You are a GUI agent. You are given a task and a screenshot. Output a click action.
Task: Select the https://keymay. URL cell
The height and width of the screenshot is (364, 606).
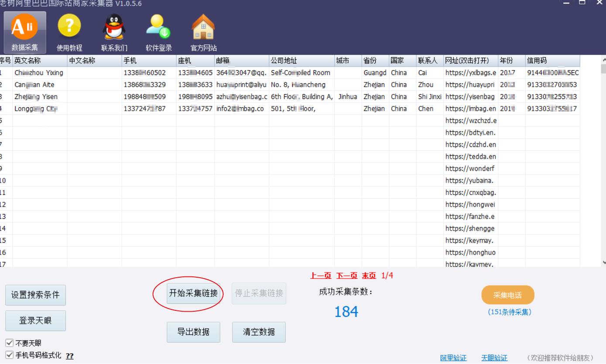coord(471,241)
